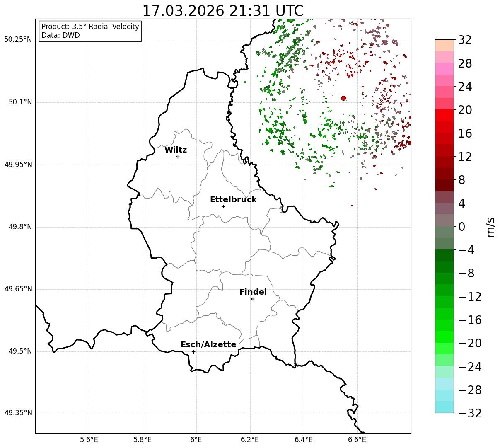
Task: Click the −24 colorbar tick label
Action: point(469,367)
